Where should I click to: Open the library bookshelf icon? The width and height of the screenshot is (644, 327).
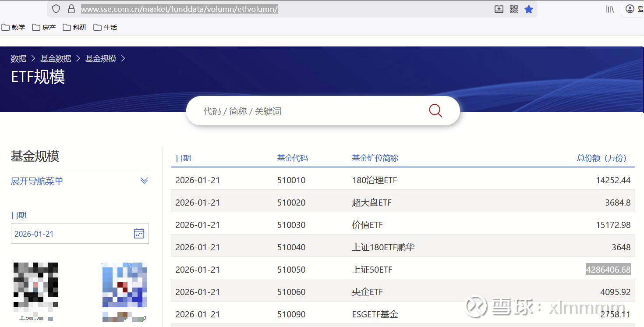pyautogui.click(x=610, y=9)
